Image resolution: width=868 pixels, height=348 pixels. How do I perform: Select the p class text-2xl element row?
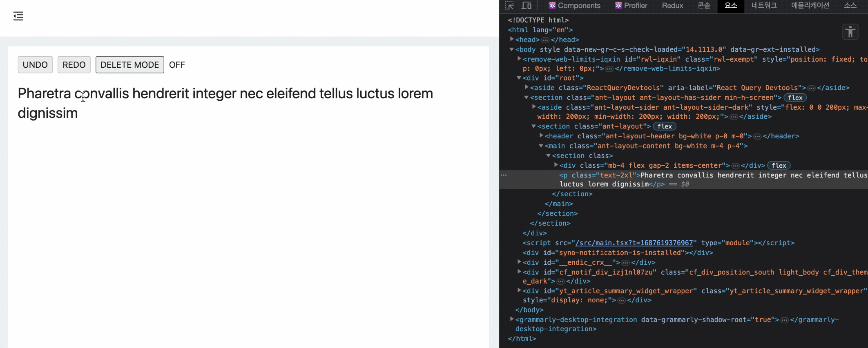click(x=683, y=180)
